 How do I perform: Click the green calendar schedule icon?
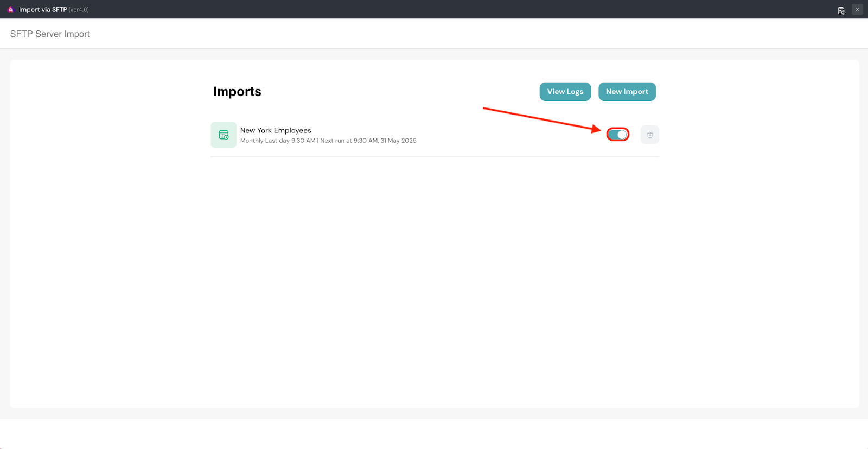click(224, 135)
